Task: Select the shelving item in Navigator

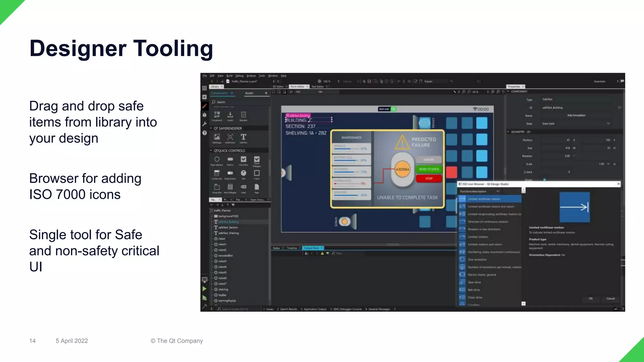Action: 223,289
